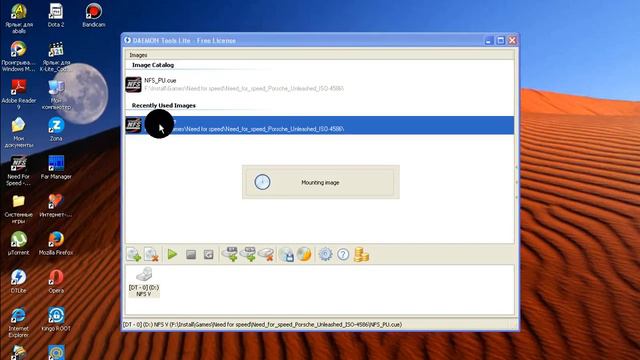This screenshot has height=360, width=640.
Task: Open Mozilla Firefox desktop shortcut
Action: point(56,243)
